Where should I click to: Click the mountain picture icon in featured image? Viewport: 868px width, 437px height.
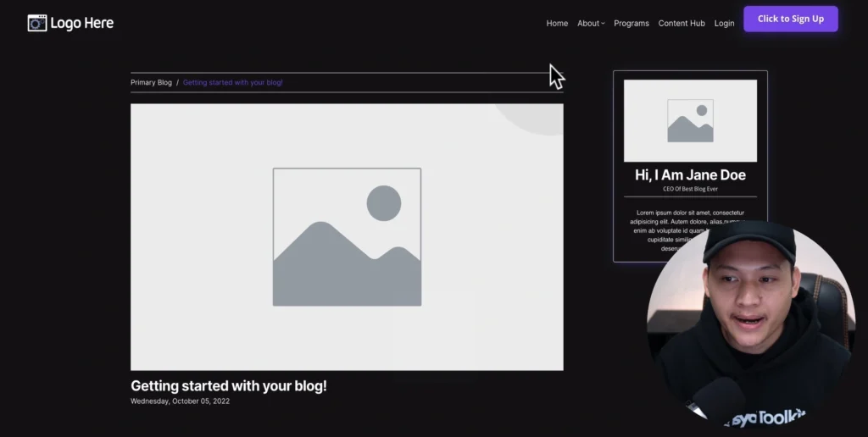347,237
